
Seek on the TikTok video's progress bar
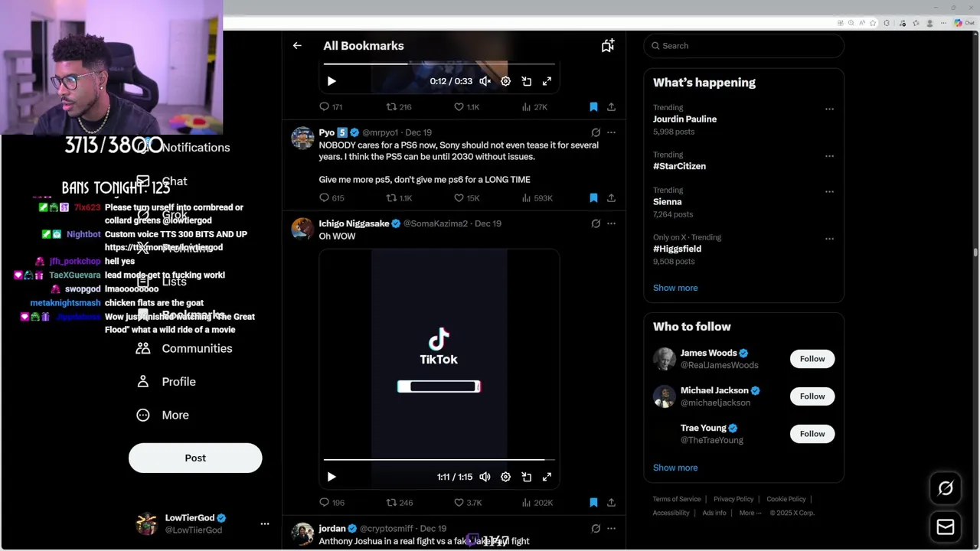pos(439,460)
